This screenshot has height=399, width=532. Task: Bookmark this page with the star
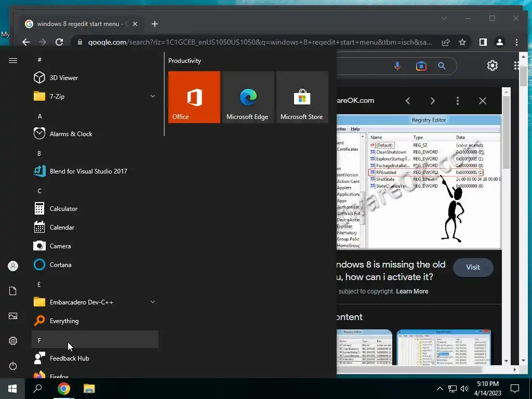(x=462, y=42)
